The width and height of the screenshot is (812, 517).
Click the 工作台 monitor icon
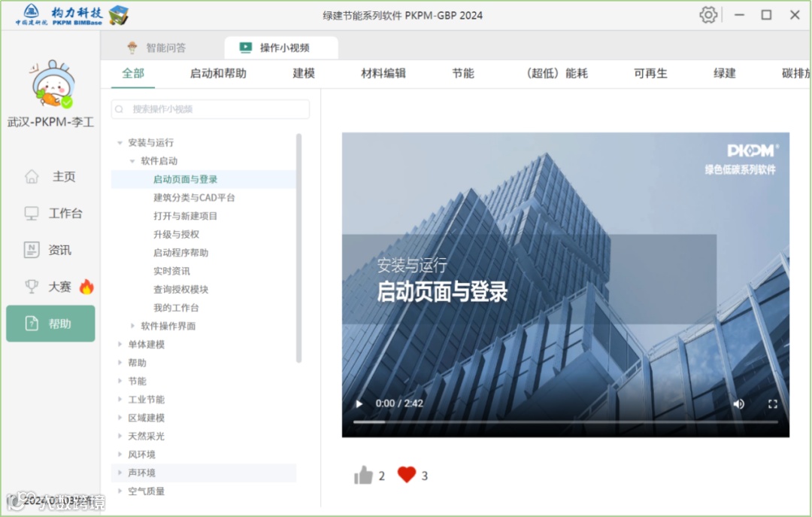[x=32, y=213]
